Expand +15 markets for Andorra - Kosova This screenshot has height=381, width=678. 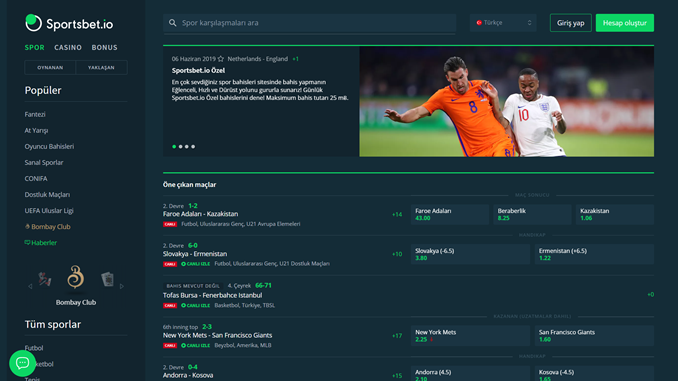397,376
